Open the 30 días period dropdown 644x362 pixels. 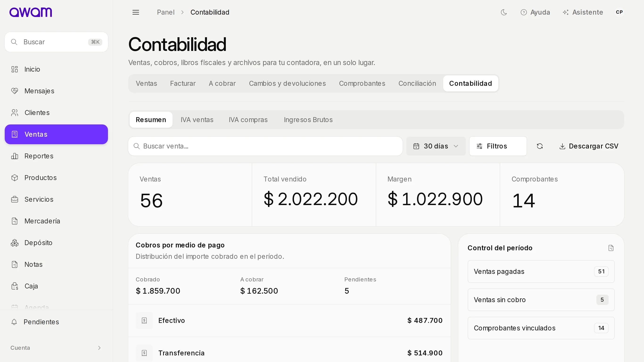pos(436,146)
